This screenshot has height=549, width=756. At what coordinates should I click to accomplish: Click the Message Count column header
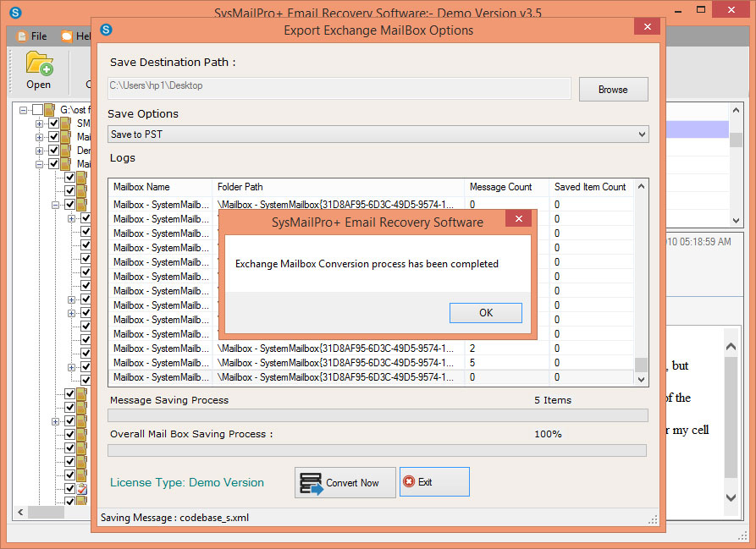pos(507,187)
